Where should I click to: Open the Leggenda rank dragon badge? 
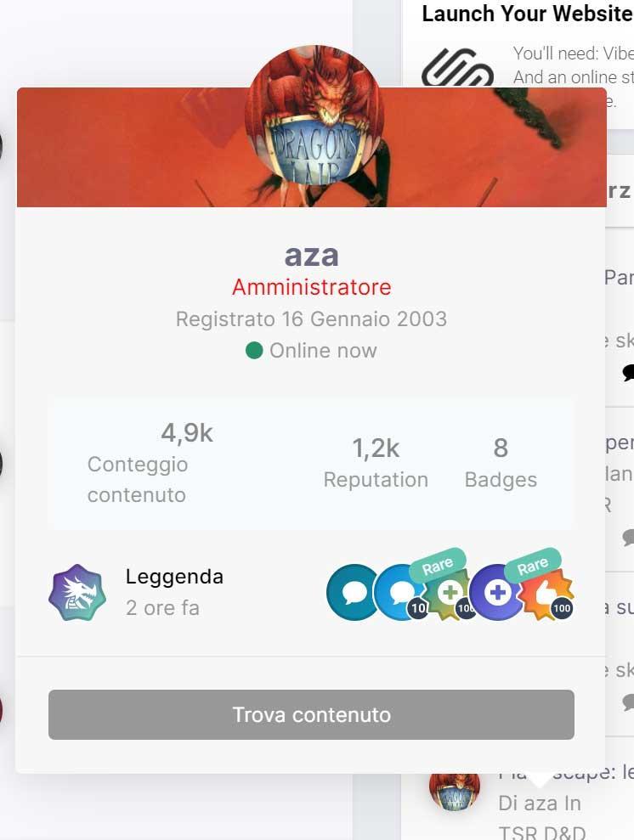coord(77,592)
